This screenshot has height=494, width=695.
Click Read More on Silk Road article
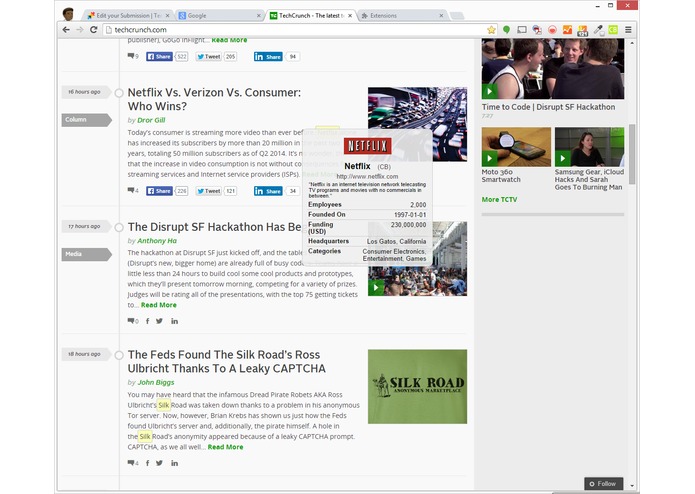pos(226,447)
